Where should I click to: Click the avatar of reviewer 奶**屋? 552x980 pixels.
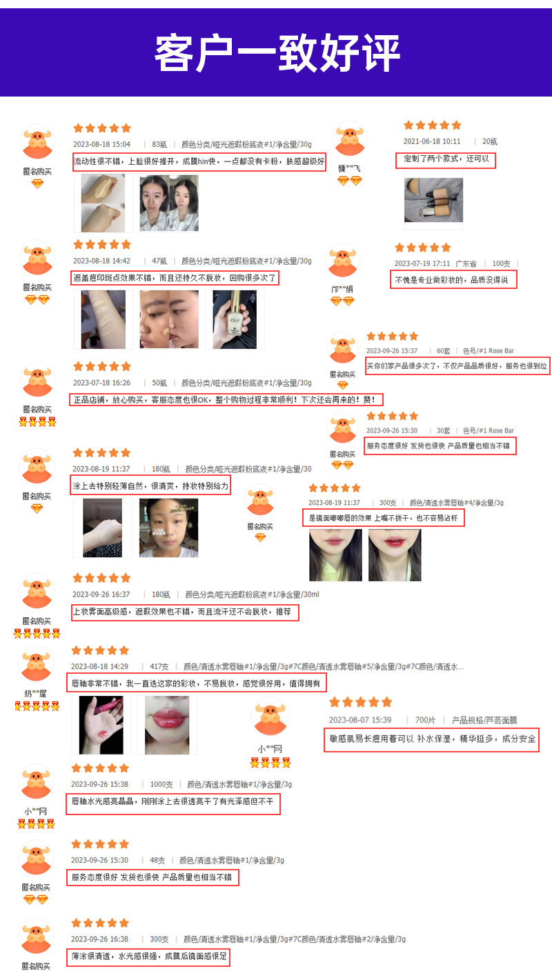point(37,667)
